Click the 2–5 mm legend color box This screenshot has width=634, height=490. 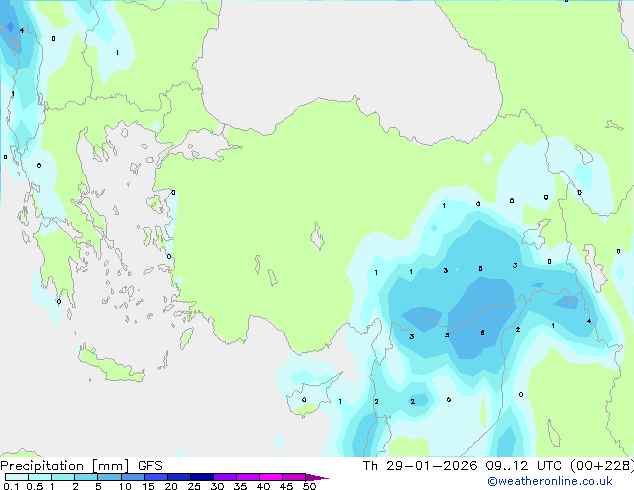(86, 477)
